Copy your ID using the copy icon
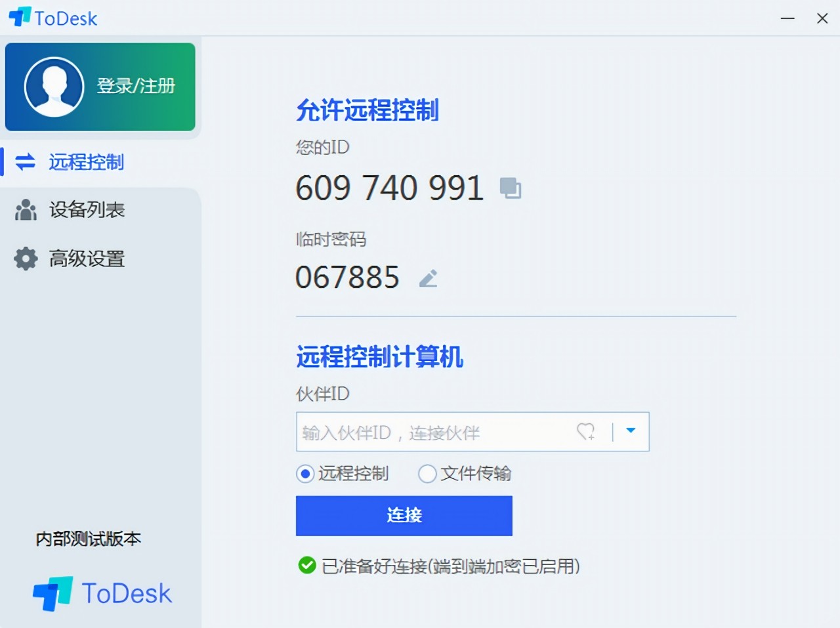This screenshot has height=628, width=840. click(511, 188)
